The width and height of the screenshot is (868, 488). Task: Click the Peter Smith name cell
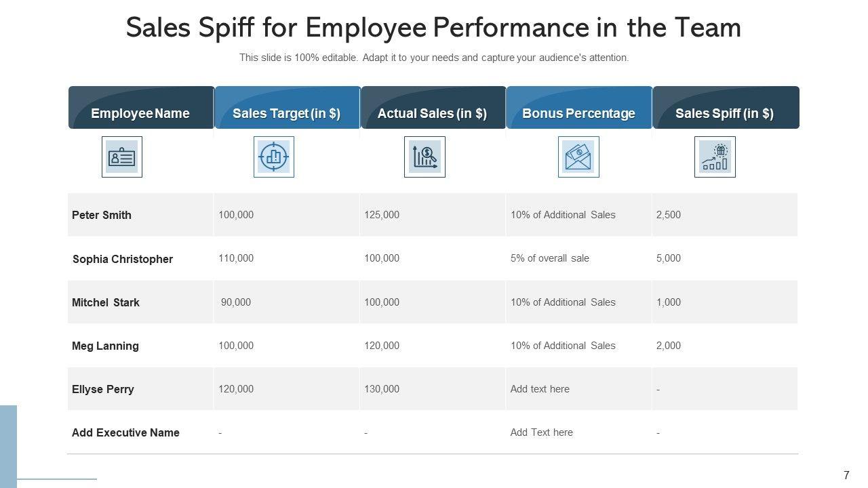click(102, 215)
